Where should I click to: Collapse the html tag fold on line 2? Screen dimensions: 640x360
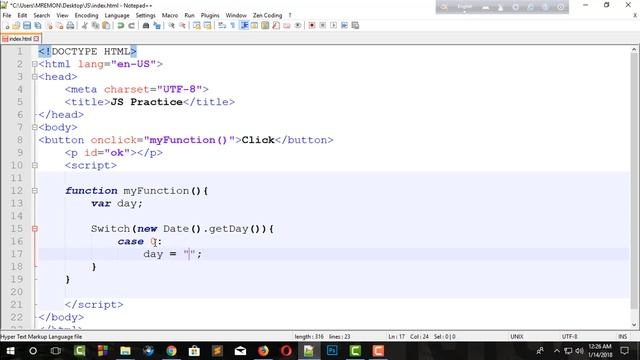click(x=35, y=64)
